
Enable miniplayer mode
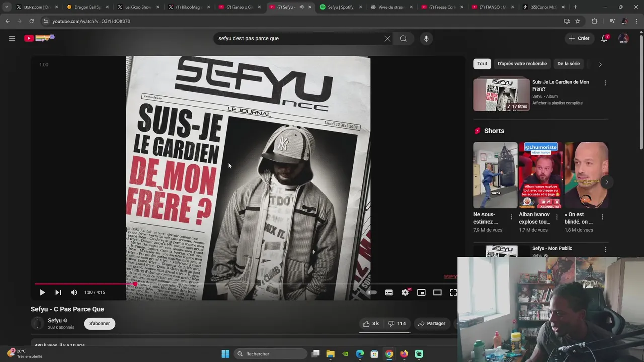[421, 292]
